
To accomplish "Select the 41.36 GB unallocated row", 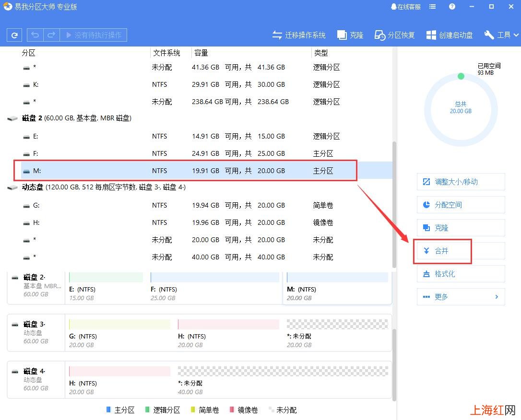I will 206,67.
